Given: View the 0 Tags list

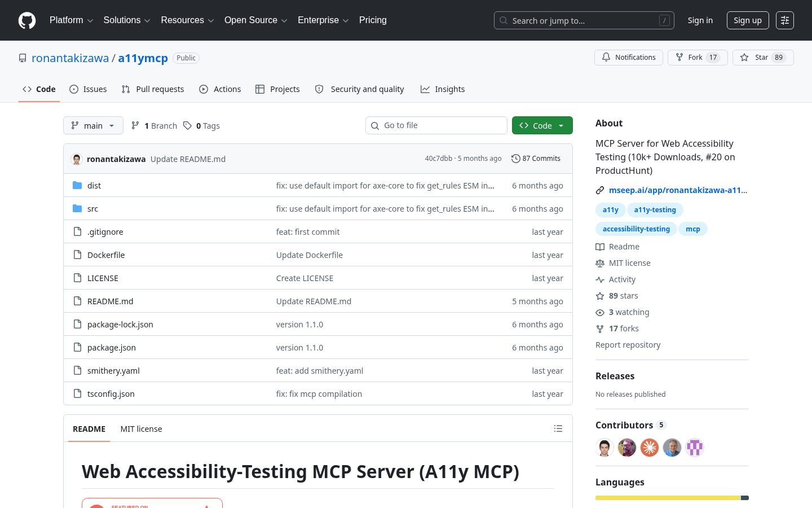Looking at the screenshot, I should [201, 126].
